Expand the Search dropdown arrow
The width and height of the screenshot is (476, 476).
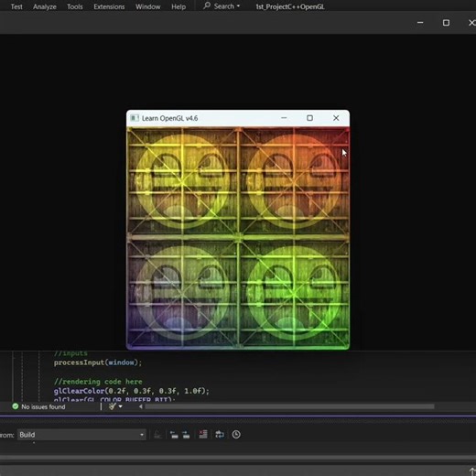[238, 6]
